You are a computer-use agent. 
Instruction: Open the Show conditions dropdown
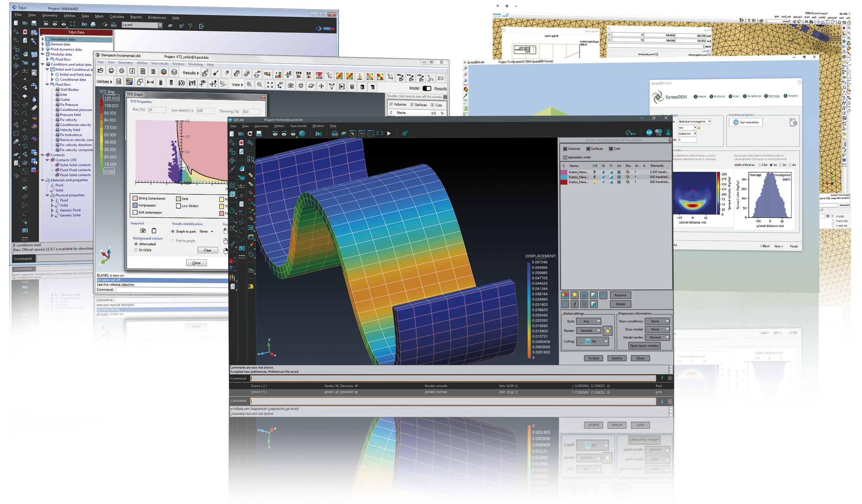[657, 321]
